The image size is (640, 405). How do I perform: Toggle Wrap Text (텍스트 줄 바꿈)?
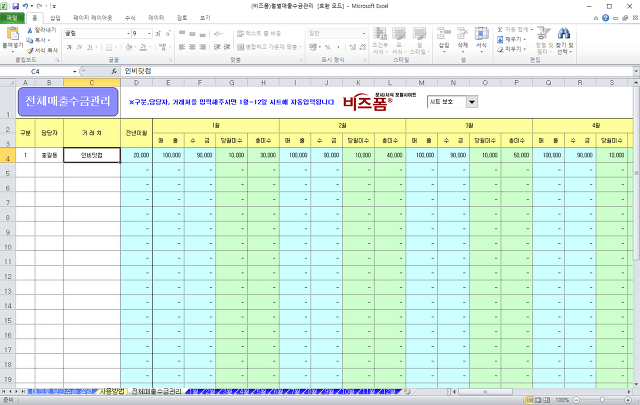(259, 33)
